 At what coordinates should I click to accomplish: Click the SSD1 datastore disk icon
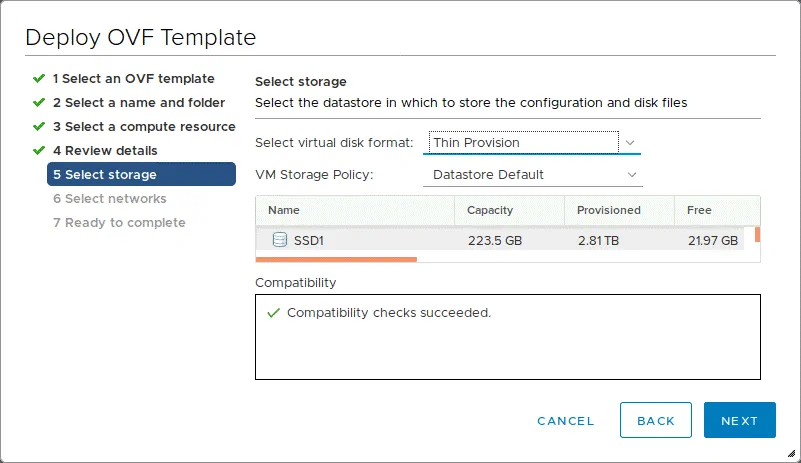(280, 240)
